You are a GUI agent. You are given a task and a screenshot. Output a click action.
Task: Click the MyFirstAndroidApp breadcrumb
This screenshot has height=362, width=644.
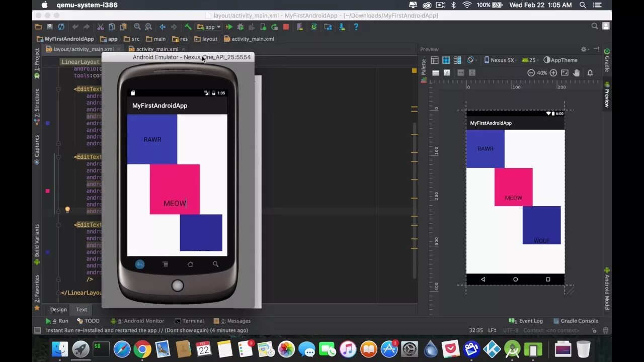65,39
